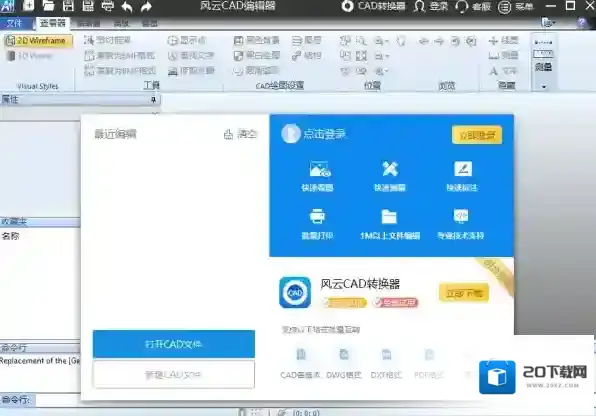Viewport: 596px width, 416px height.
Task: Click the Print icon in the title bar
Action: click(x=108, y=6)
